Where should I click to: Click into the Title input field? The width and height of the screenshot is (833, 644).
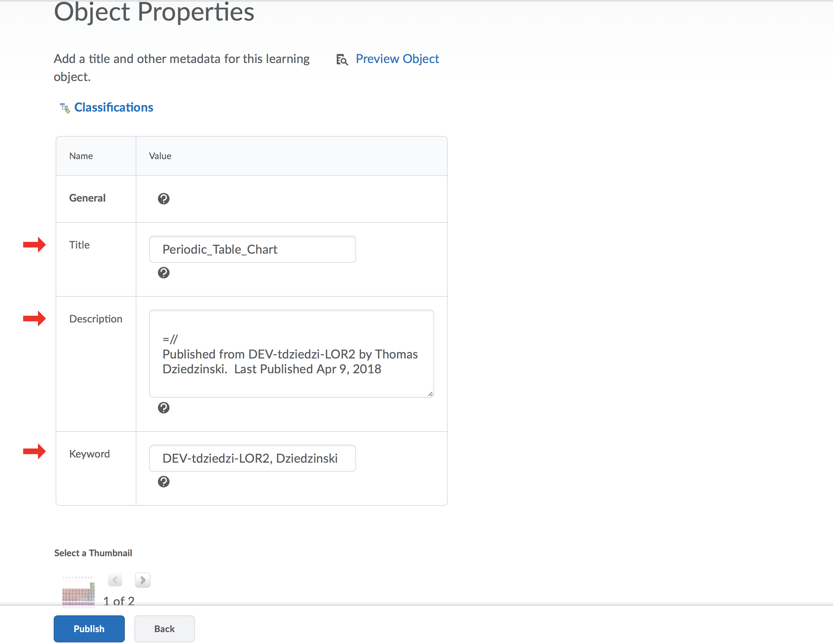tap(252, 249)
